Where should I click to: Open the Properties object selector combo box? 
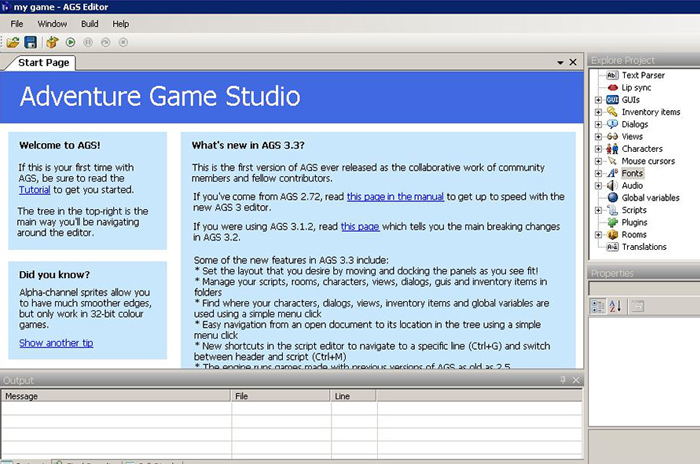644,288
